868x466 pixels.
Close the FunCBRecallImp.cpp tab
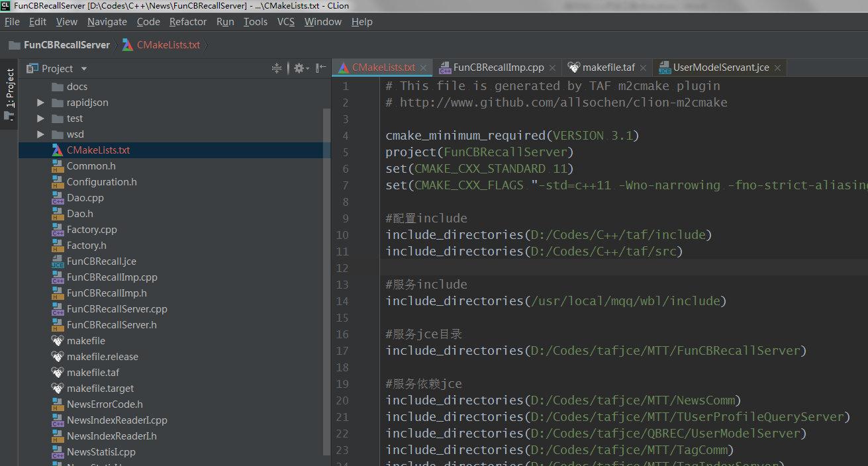point(552,67)
